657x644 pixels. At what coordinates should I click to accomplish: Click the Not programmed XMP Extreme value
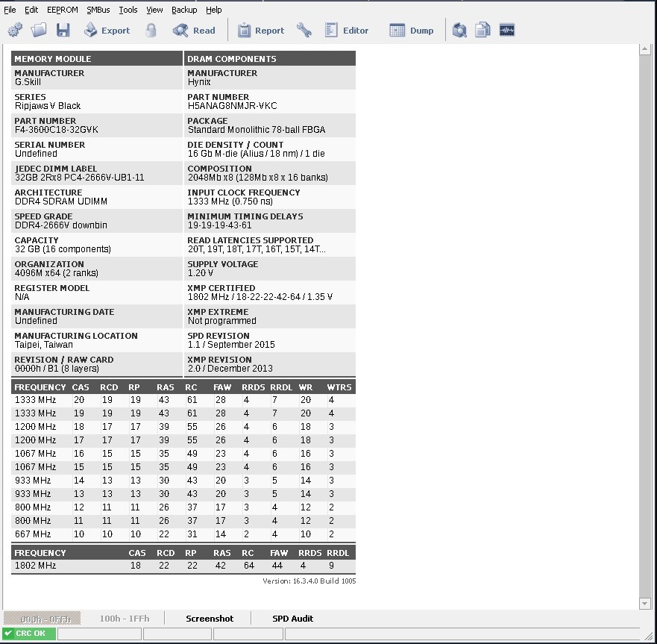(x=221, y=321)
